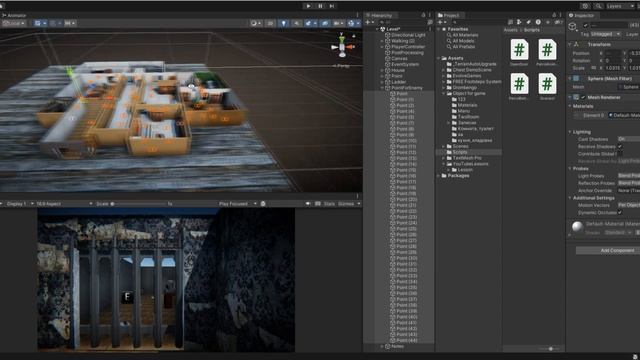640x360 pixels.
Task: Open the draw mode shading dropdown in Scene toolbar
Action: coord(256,23)
